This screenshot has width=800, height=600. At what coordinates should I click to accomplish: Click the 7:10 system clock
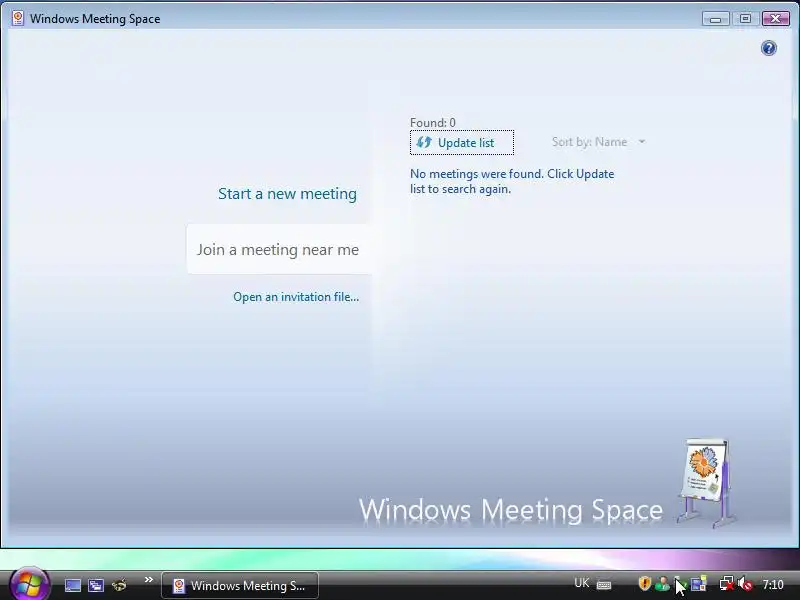coord(772,585)
